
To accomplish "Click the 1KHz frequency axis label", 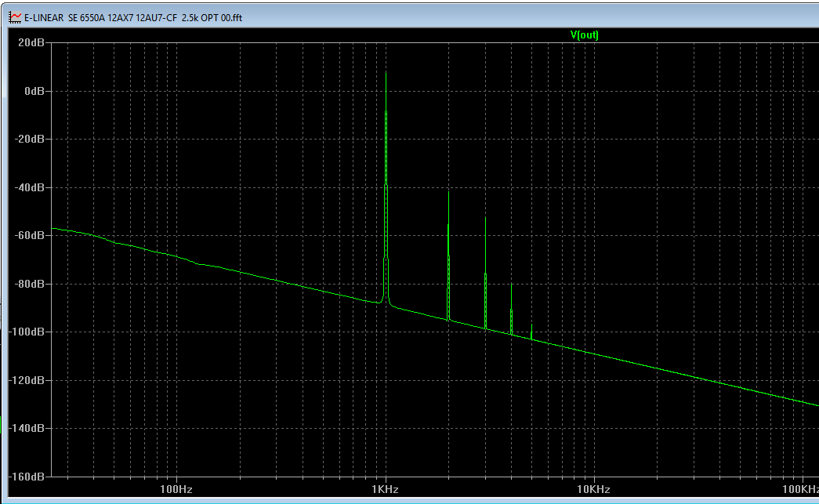I will 386,490.
